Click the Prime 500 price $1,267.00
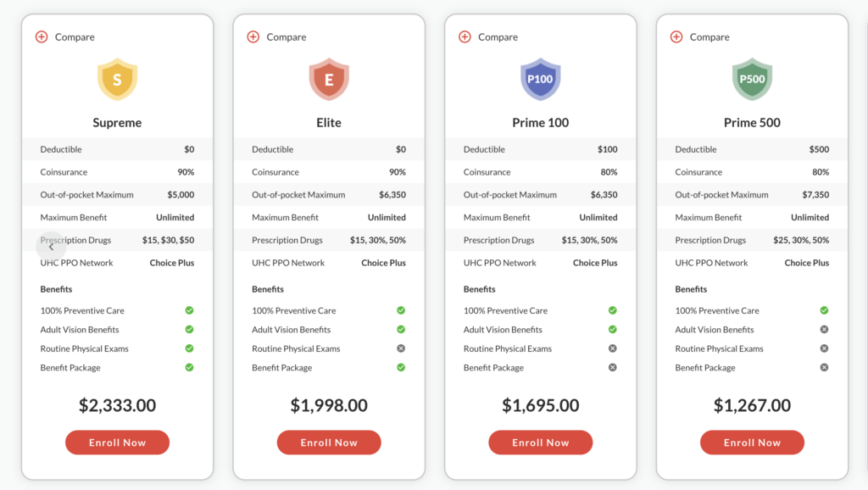The width and height of the screenshot is (868, 490). coord(752,405)
